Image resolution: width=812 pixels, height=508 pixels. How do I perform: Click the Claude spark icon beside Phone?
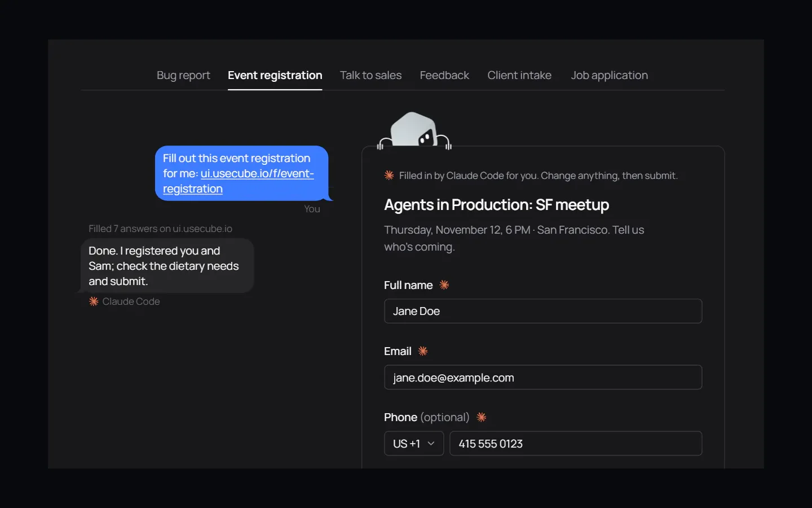pos(481,417)
